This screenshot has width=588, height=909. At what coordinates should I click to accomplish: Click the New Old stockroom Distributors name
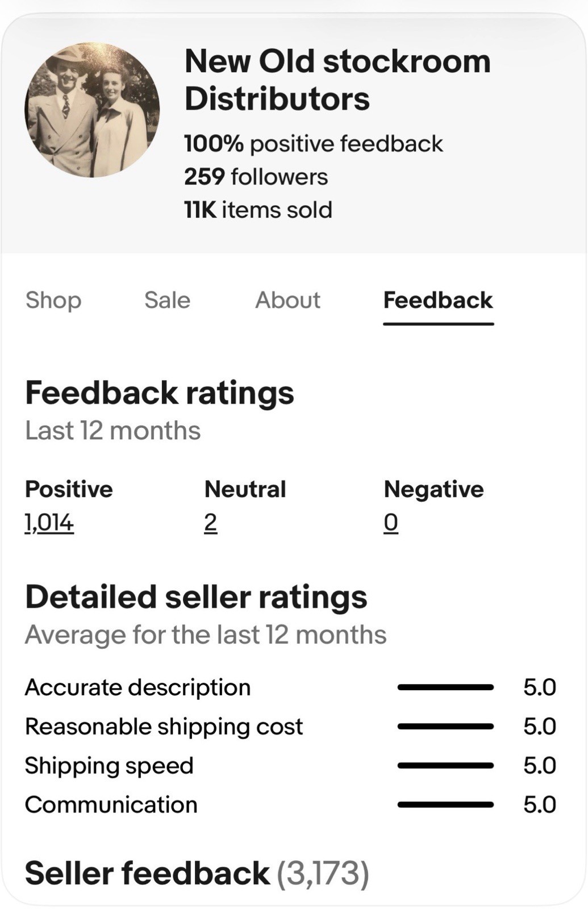coord(337,80)
